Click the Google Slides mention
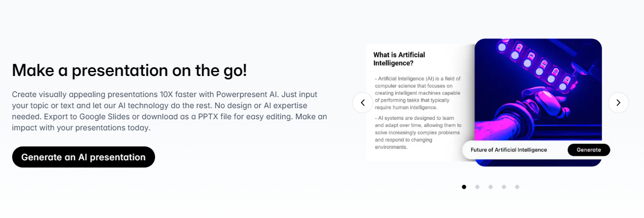Image resolution: width=644 pixels, height=218 pixels. [105, 116]
